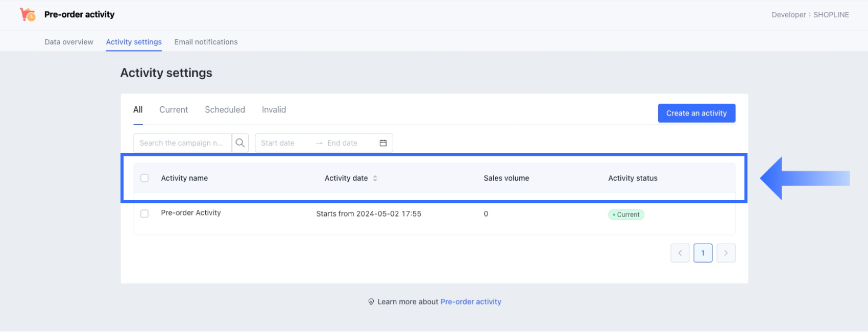Image resolution: width=868 pixels, height=332 pixels.
Task: Click page number 1 in pagination
Action: (703, 253)
